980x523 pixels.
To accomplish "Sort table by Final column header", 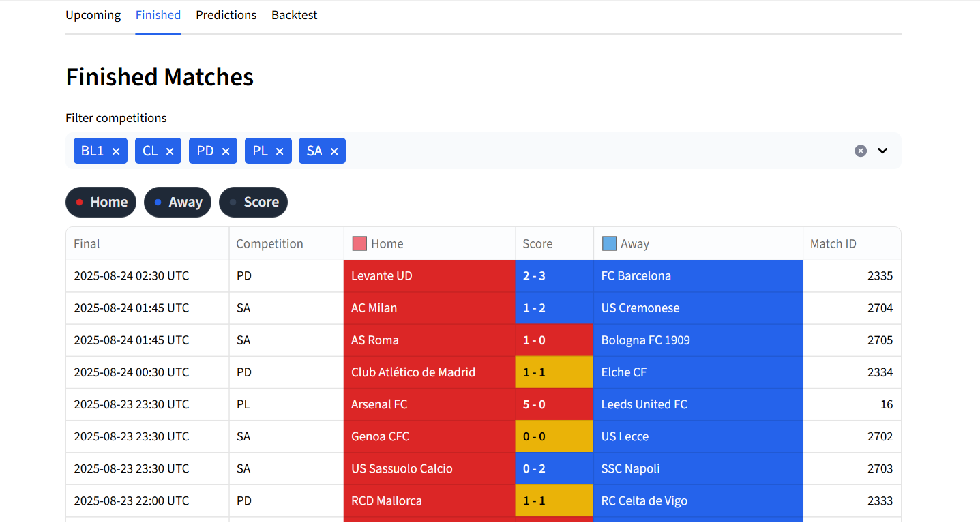I will pos(87,244).
